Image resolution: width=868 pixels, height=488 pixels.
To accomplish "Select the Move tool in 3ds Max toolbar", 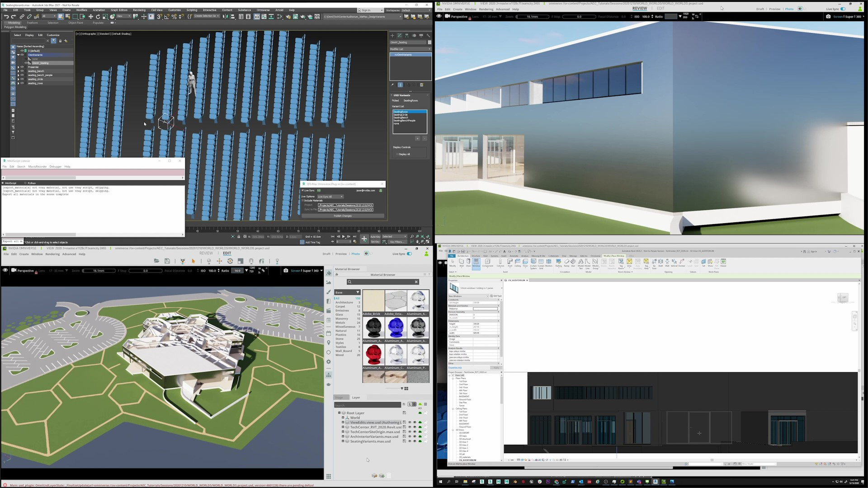I will [x=90, y=17].
